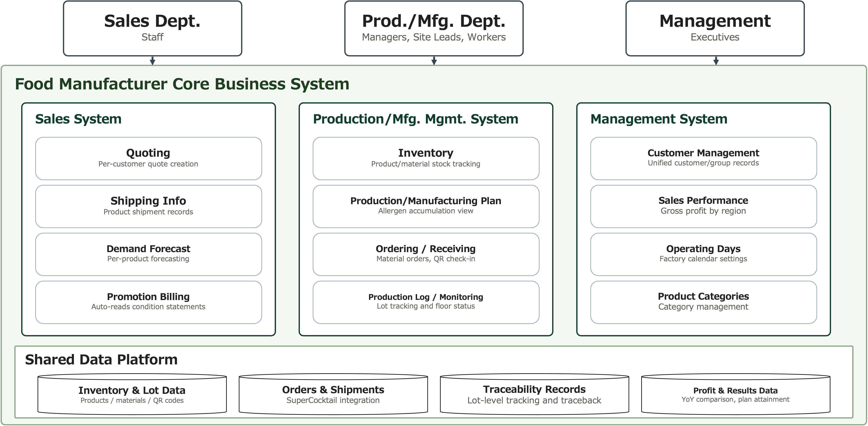Viewport: 868px width, 426px height.
Task: Click "Material orders, QR check-in" subtitle
Action: 425,259
